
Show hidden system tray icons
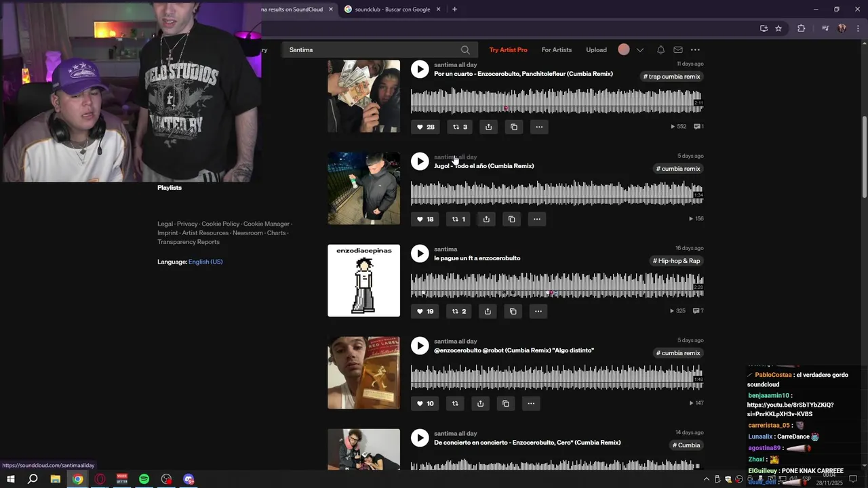707,479
